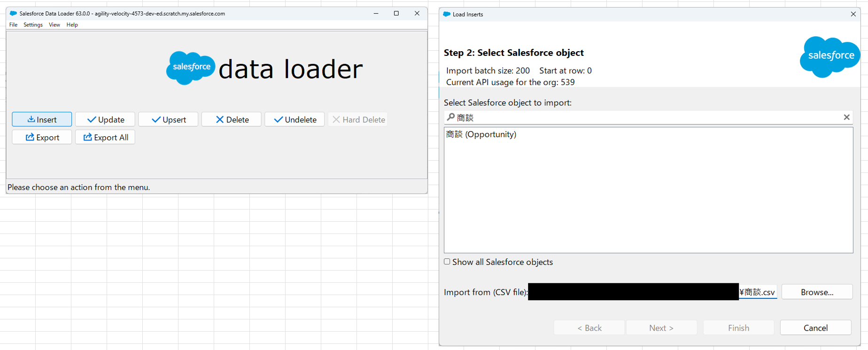Browse for a CSV file
The image size is (868, 350).
coord(817,292)
